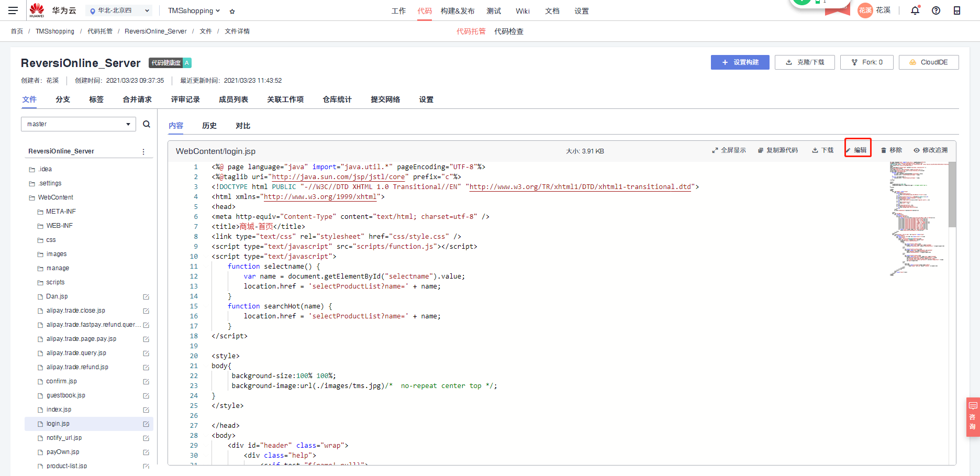
Task: Click the 克隆/下载 button
Action: pyautogui.click(x=805, y=62)
